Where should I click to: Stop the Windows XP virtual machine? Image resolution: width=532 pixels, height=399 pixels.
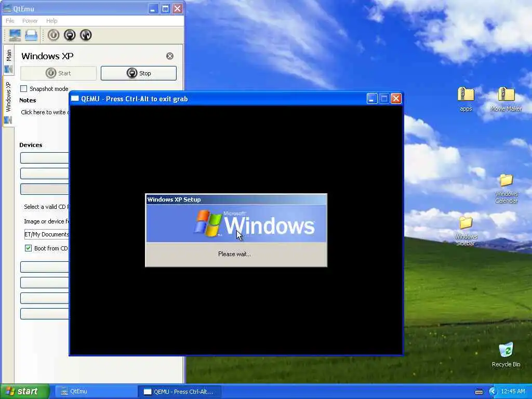[138, 73]
